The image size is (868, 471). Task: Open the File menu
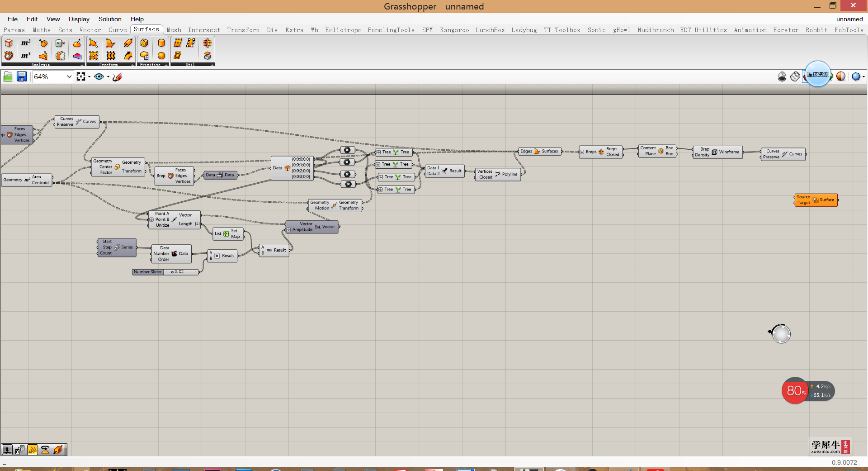(13, 19)
